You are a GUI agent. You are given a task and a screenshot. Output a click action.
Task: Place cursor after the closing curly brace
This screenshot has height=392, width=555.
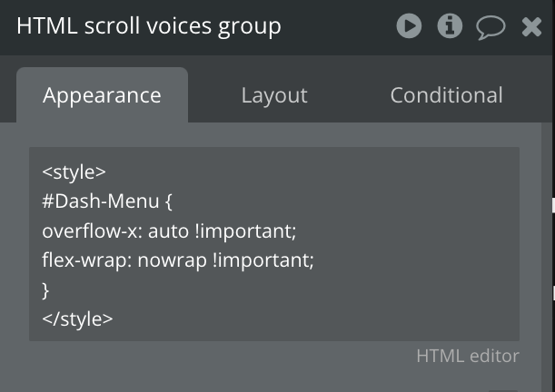click(49, 290)
